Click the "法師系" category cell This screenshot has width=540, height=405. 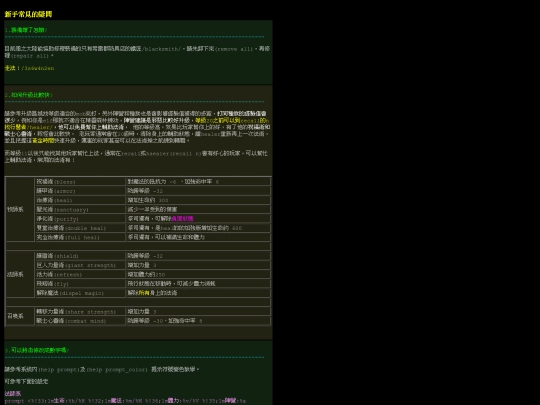coord(20,274)
